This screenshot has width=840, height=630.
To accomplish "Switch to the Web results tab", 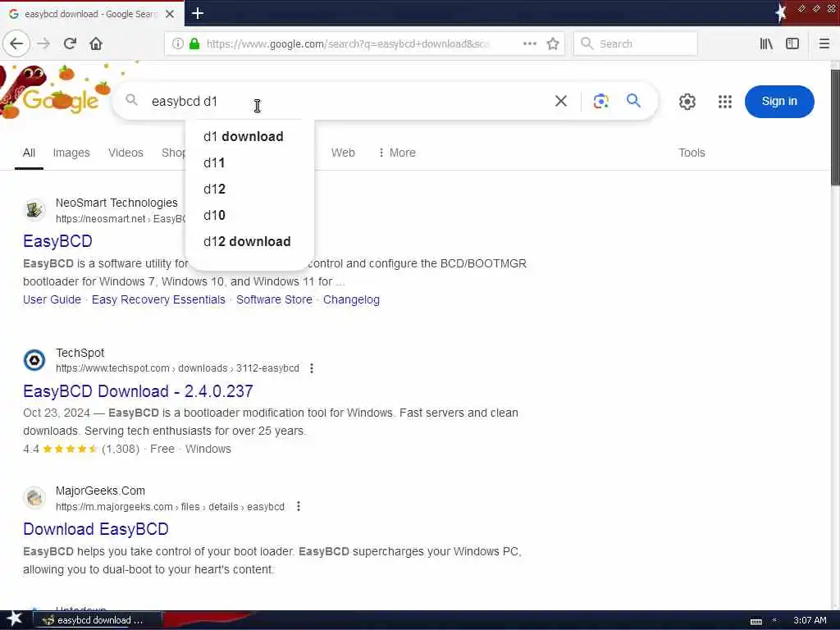I will tap(343, 153).
